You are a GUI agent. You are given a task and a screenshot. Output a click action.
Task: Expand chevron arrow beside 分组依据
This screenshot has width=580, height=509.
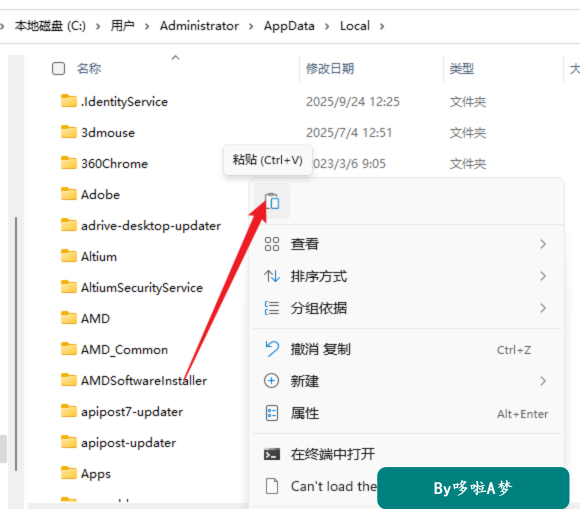pyautogui.click(x=543, y=308)
